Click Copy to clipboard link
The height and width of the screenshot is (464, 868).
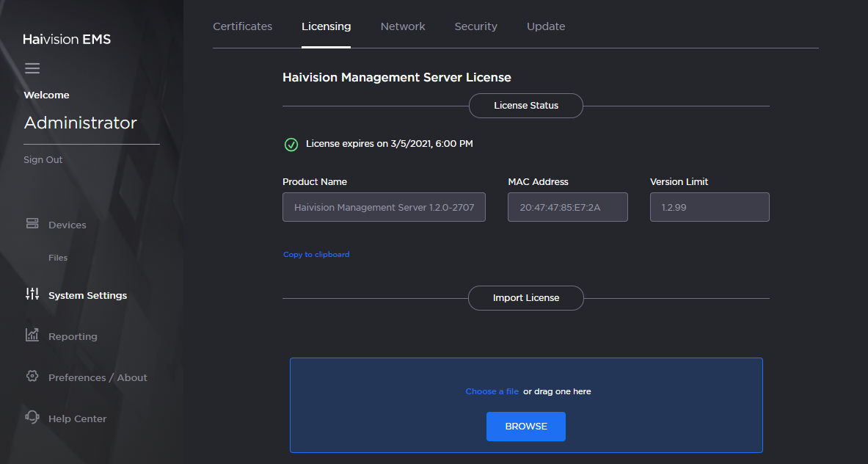[x=316, y=254]
